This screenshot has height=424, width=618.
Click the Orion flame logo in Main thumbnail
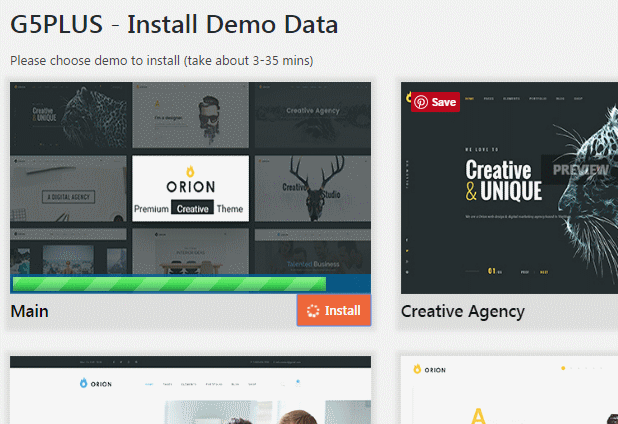pyautogui.click(x=190, y=171)
